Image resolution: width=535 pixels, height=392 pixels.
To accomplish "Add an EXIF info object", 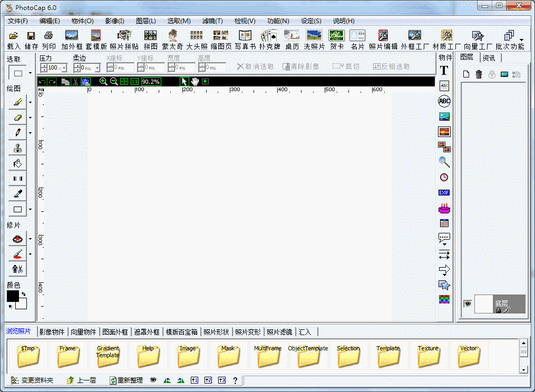I will pos(444,192).
